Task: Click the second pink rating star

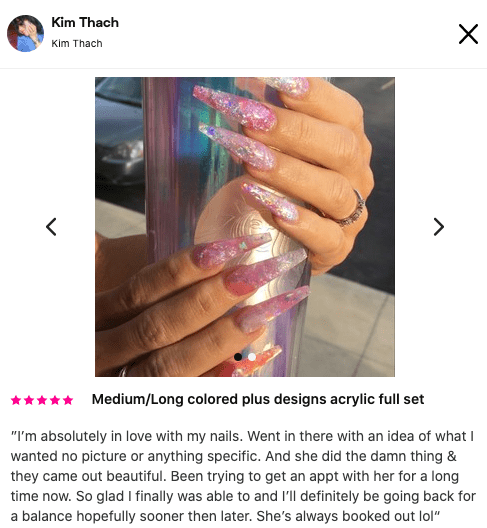Action: click(29, 400)
